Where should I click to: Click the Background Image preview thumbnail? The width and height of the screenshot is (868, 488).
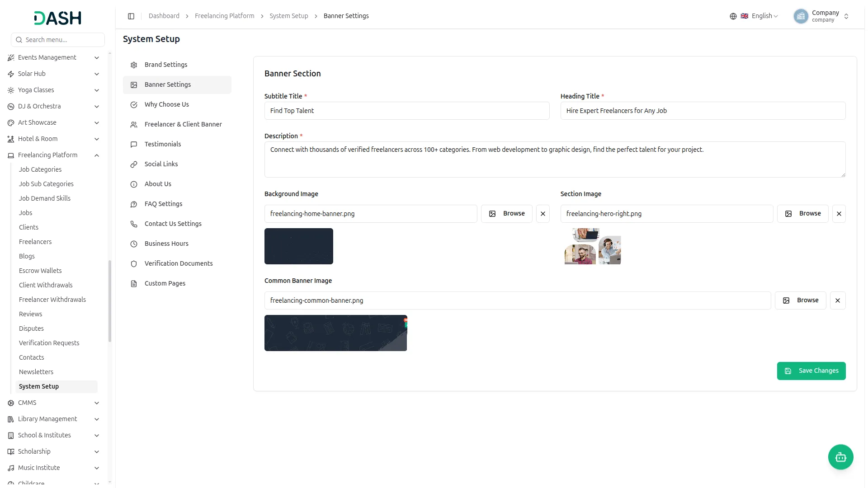click(x=299, y=246)
